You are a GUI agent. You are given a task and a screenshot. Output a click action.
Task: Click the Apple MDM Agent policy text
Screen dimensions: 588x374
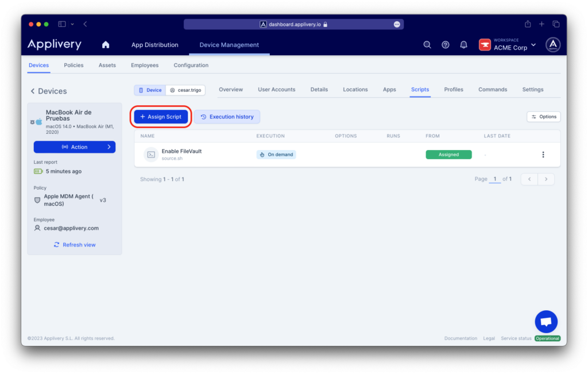69,201
